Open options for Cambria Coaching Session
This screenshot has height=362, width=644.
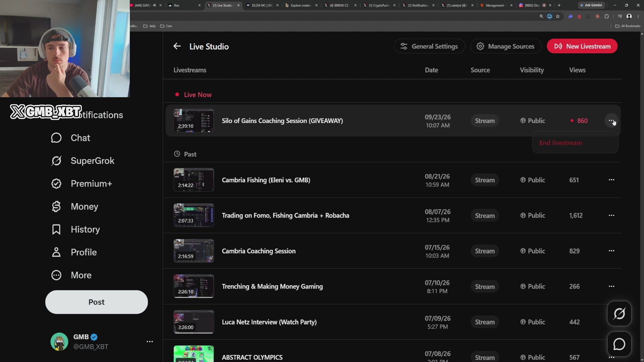pyautogui.click(x=611, y=251)
